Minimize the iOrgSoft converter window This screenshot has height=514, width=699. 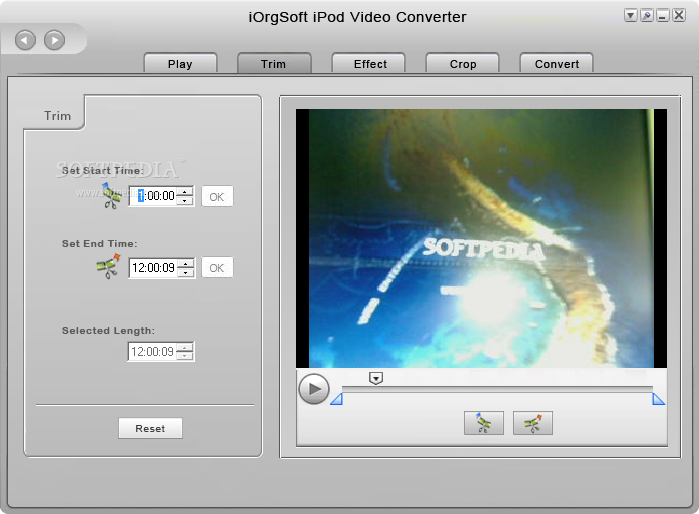tap(663, 16)
